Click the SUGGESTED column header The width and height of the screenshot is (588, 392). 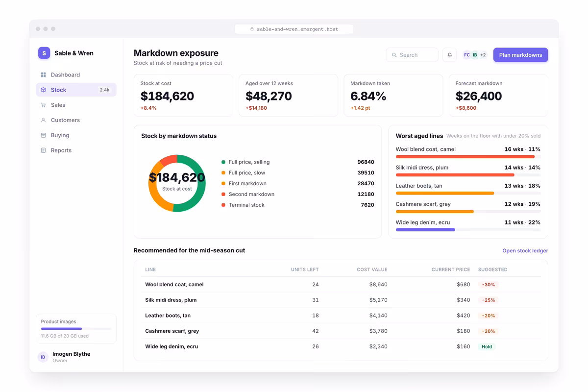tap(493, 269)
